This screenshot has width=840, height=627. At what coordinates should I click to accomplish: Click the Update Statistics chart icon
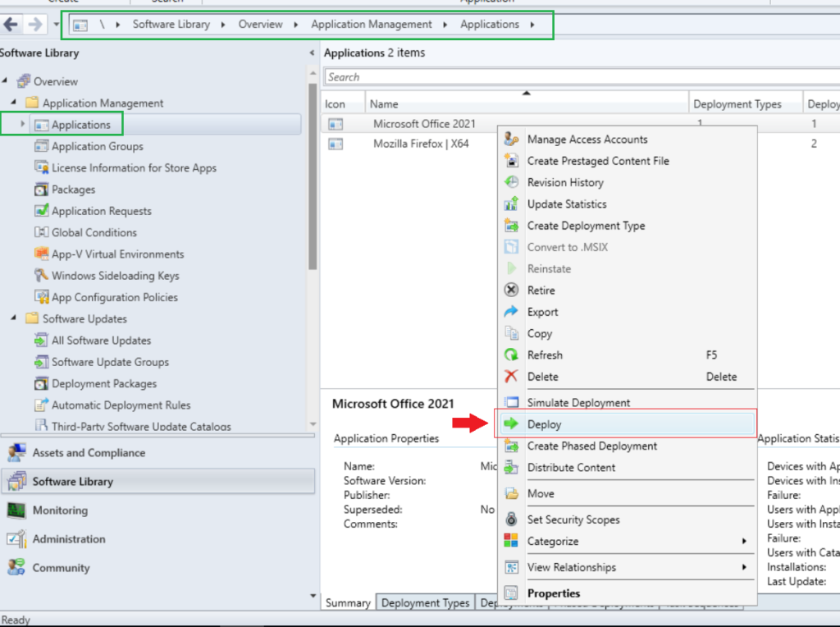click(x=511, y=204)
